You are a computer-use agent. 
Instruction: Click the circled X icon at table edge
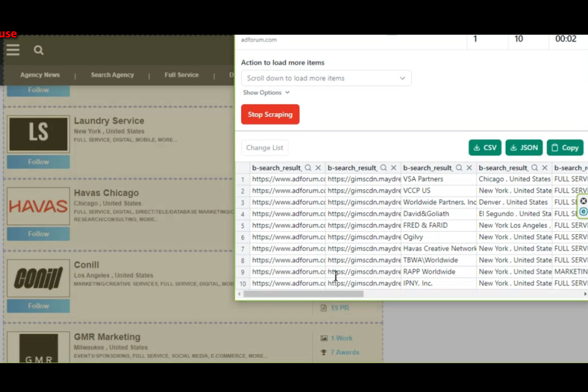pos(584,201)
